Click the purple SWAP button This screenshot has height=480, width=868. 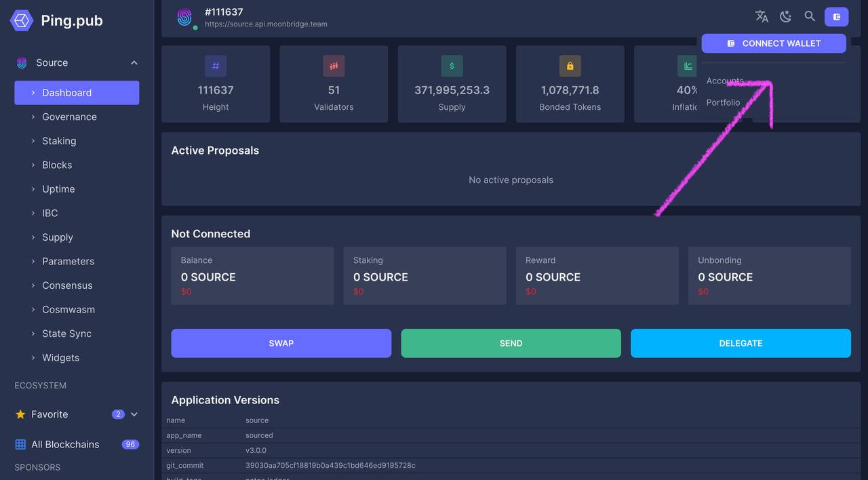tap(281, 343)
